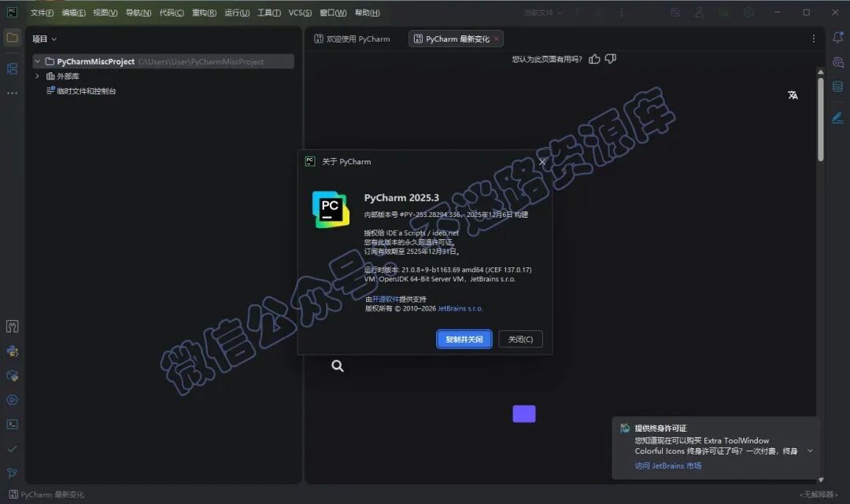This screenshot has width=850, height=504.
Task: Open the 文件(F) menu
Action: point(42,13)
